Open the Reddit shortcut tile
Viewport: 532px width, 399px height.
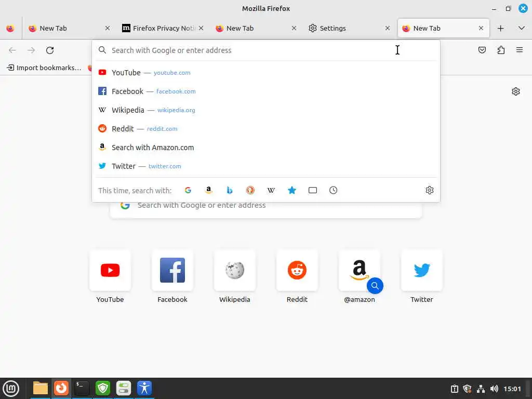tap(297, 276)
